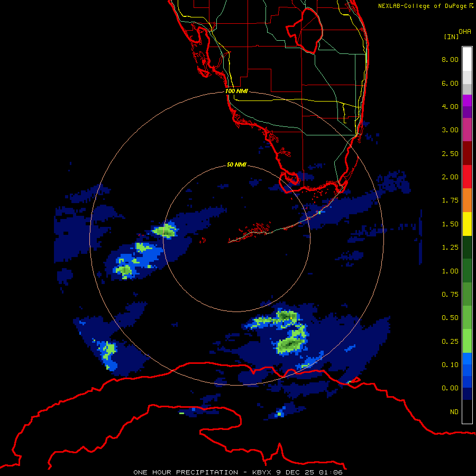This screenshot has width=476, height=476.
Task: Click the 1.25 legend value
Action: [450, 248]
